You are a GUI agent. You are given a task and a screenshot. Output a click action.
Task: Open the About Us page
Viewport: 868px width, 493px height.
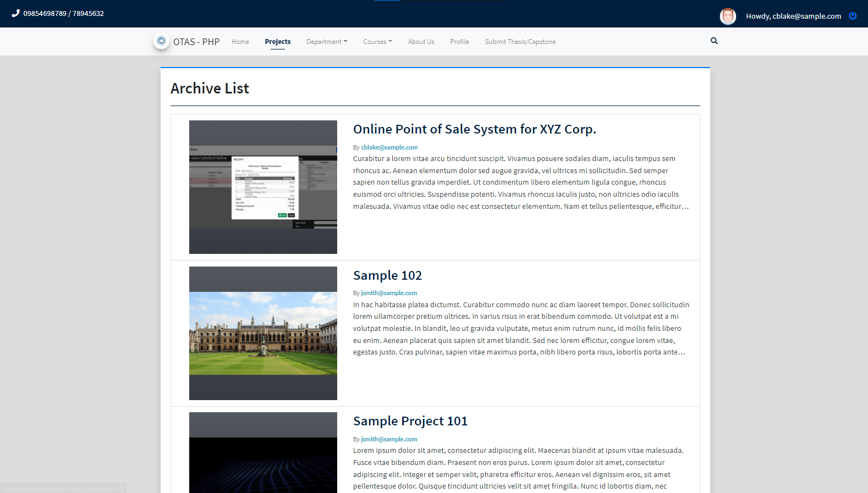pos(421,42)
